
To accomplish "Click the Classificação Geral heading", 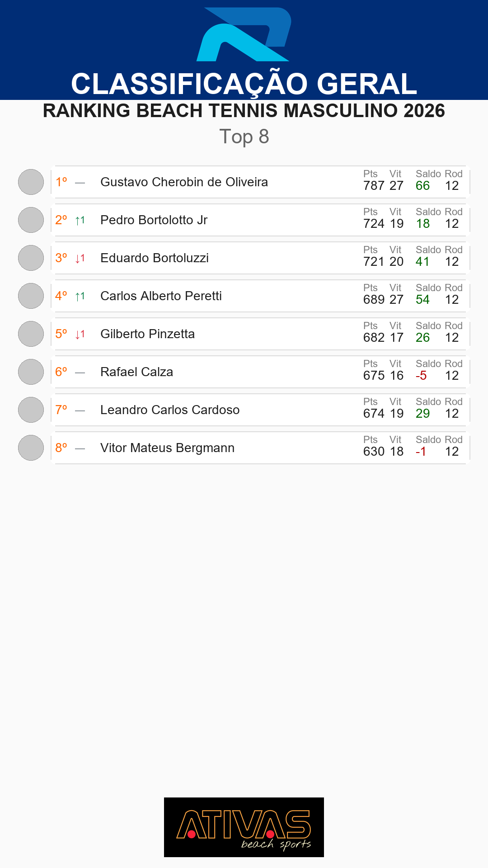I will coord(244,84).
